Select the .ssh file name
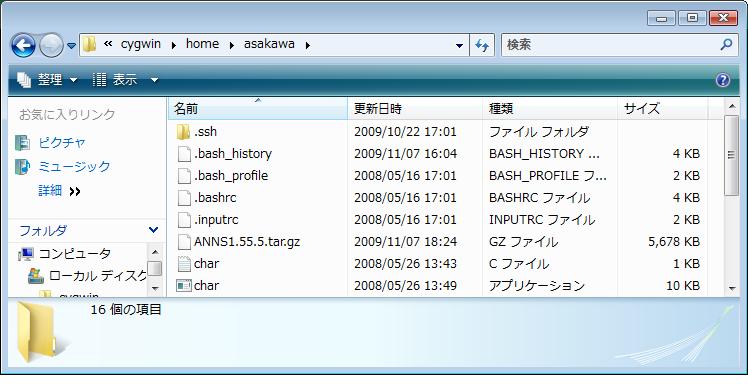Image resolution: width=748 pixels, height=384 pixels. click(206, 132)
